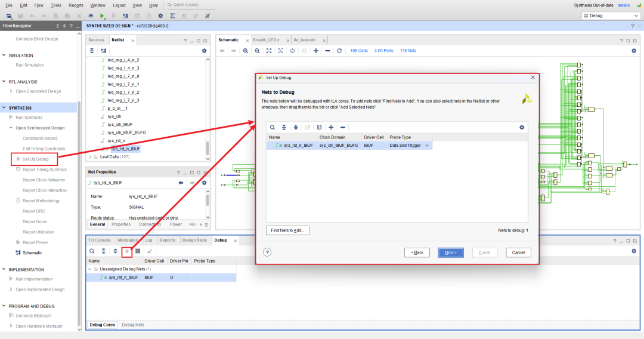The image size is (644, 339).
Task: Click the Sigma report icon in main toolbar
Action: click(x=172, y=16)
